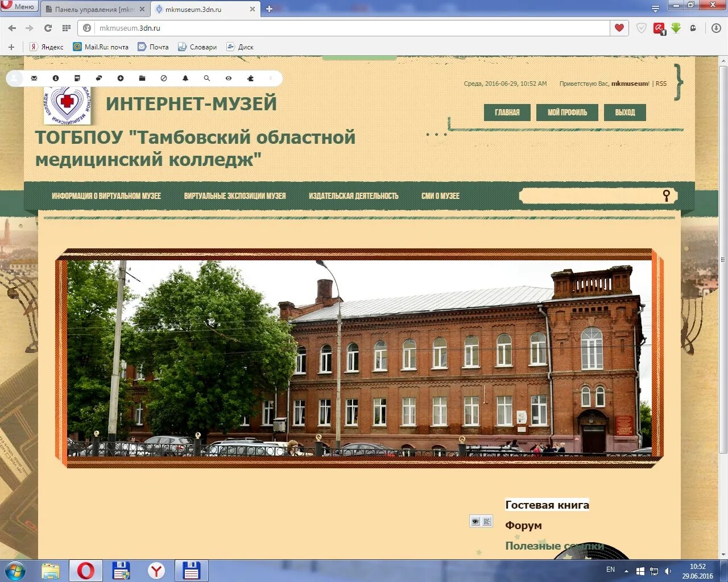Click the list editor icon beside Гостевая книга
Image resolution: width=728 pixels, height=582 pixels.
487,521
